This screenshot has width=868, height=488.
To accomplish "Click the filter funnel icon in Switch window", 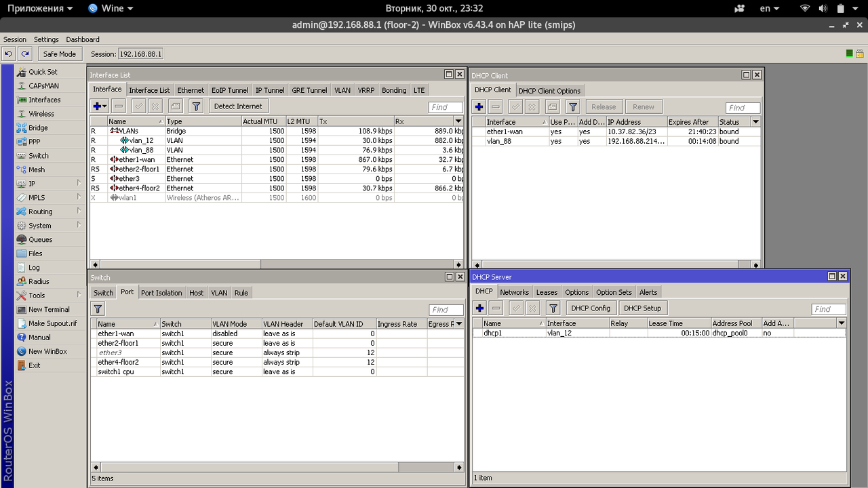I will 98,309.
